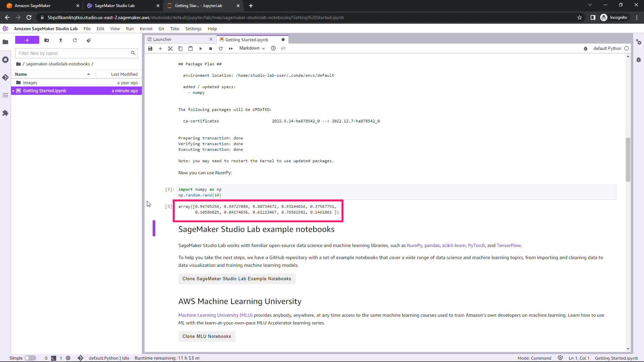Image resolution: width=644 pixels, height=362 pixels.
Task: Run the selected cell with the play icon
Action: click(x=201, y=49)
